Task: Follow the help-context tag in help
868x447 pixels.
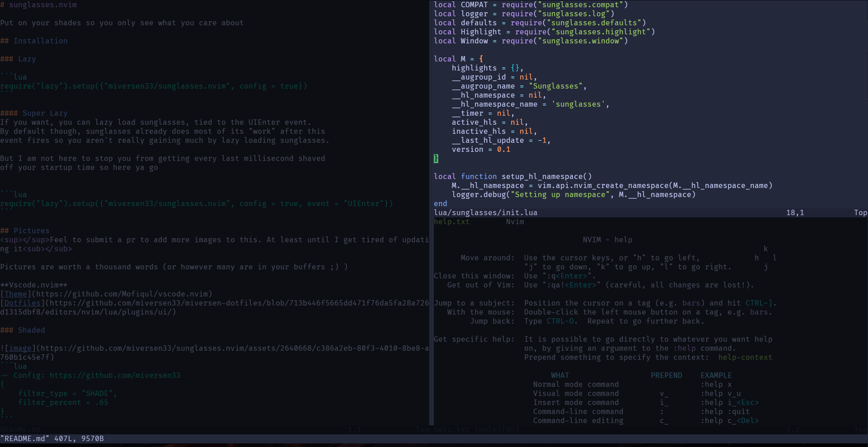Action: [x=745, y=357]
